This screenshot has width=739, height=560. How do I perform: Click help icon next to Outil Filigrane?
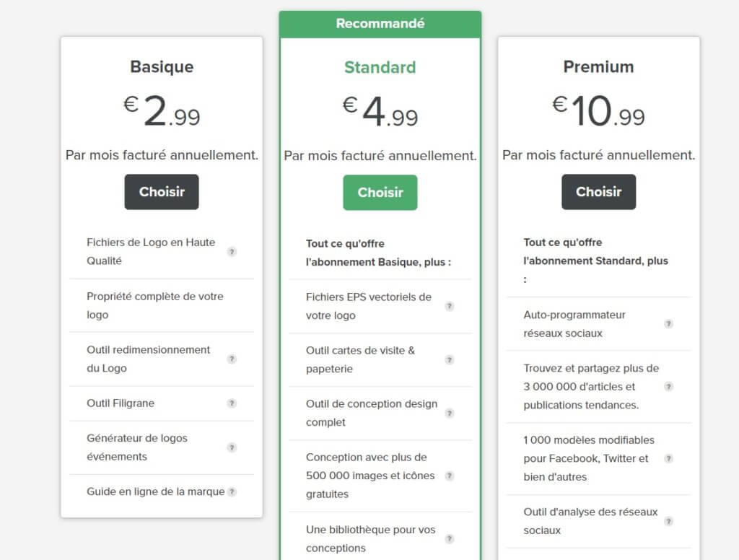click(x=232, y=403)
